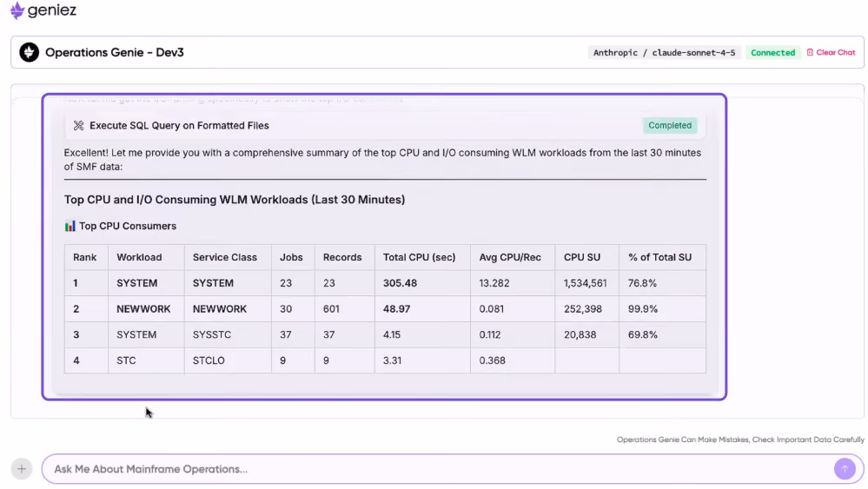The height and width of the screenshot is (489, 868).
Task: Click the send arrow button
Action: [845, 469]
